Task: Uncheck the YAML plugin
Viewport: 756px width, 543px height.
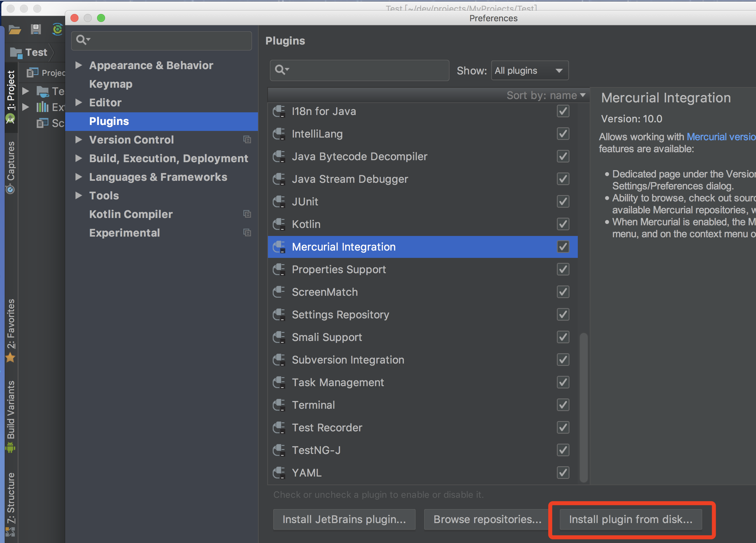Action: click(563, 472)
